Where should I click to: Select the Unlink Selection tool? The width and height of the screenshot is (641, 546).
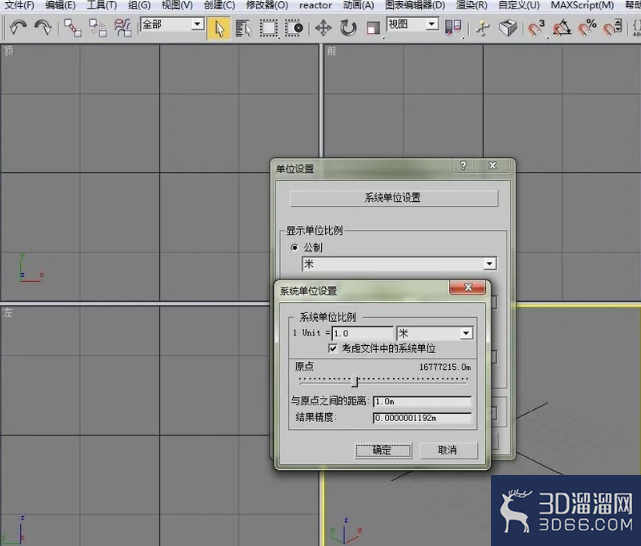tap(98, 28)
